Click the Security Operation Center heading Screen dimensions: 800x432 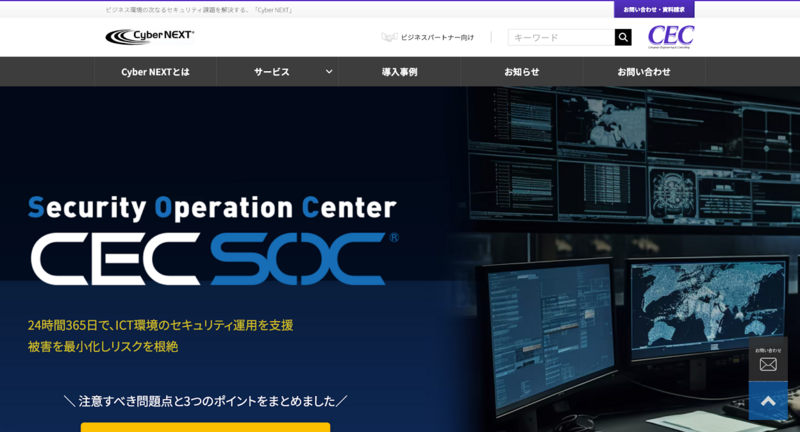[212, 208]
